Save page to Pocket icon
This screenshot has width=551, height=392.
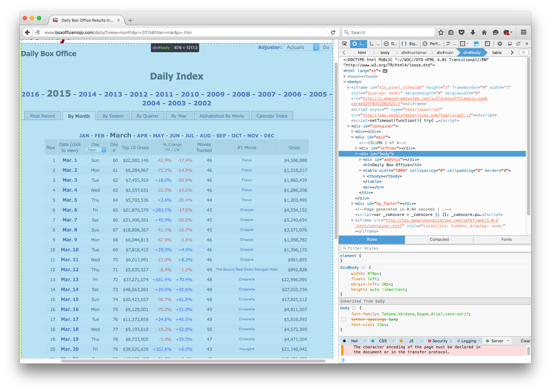point(462,32)
